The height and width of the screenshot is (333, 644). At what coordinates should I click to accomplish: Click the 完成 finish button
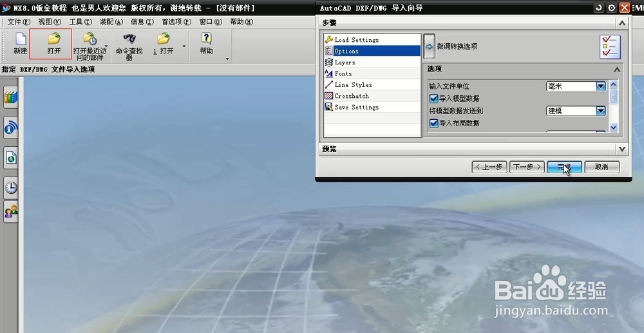click(564, 167)
